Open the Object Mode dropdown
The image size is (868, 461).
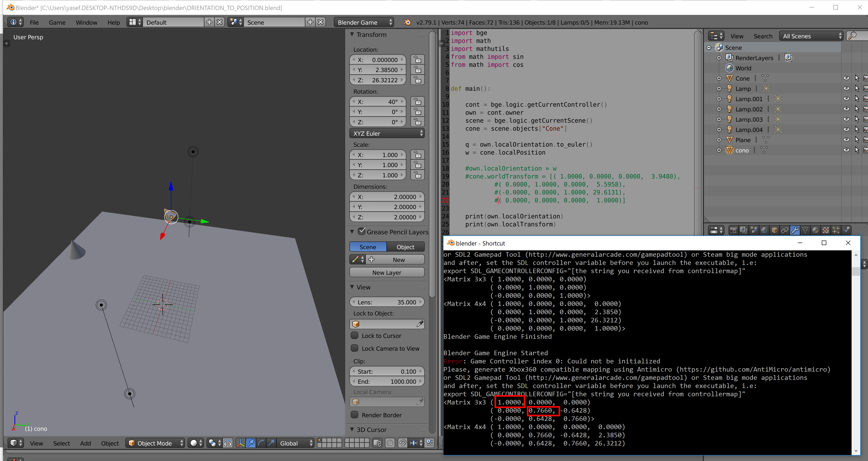[155, 443]
